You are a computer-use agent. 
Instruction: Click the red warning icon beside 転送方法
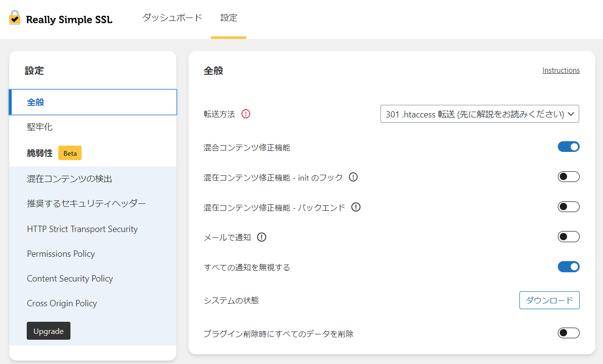(246, 114)
